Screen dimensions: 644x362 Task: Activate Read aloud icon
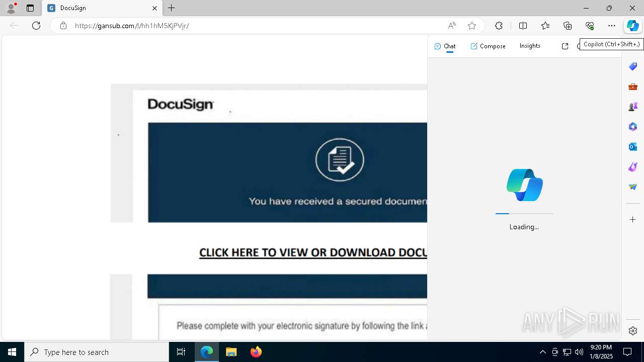452,26
